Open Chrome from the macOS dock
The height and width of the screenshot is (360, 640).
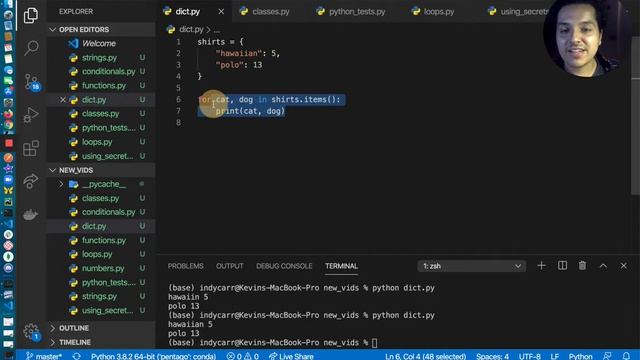point(8,125)
